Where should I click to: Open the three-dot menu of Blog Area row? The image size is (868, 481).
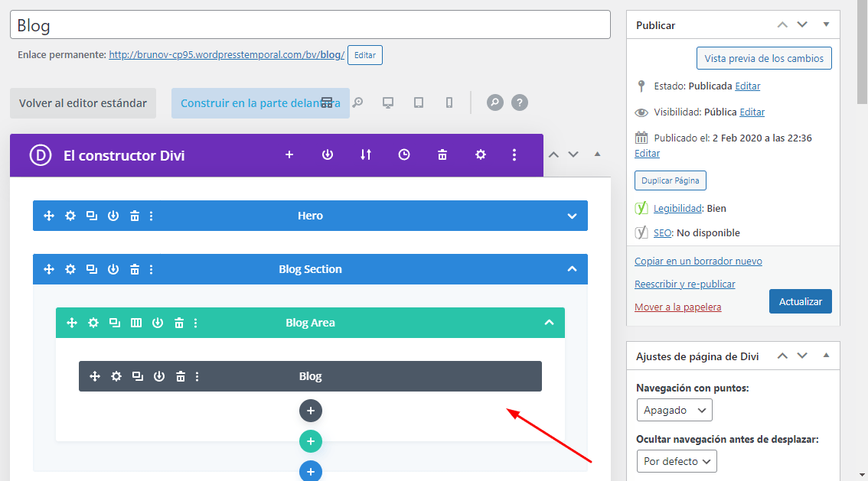click(195, 323)
